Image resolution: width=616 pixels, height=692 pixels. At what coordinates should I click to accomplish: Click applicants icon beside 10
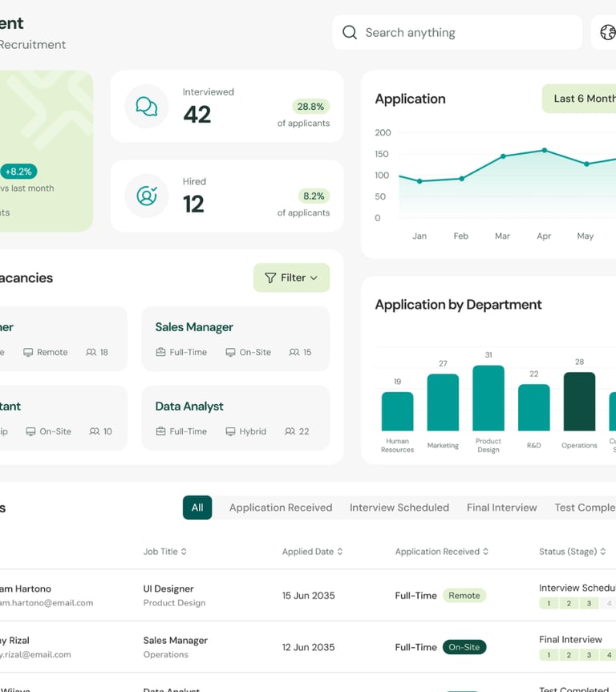95,431
